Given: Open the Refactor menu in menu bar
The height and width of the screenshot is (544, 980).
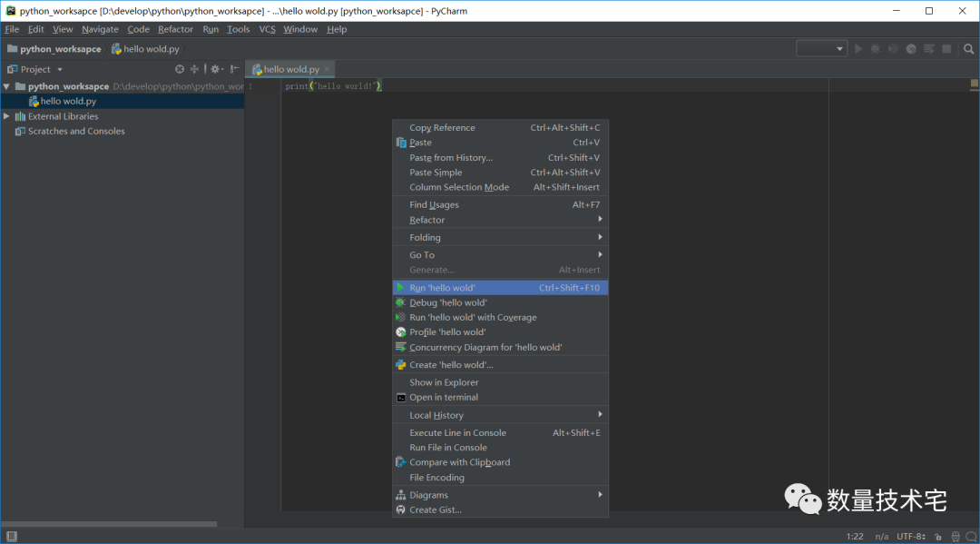Looking at the screenshot, I should pos(175,29).
